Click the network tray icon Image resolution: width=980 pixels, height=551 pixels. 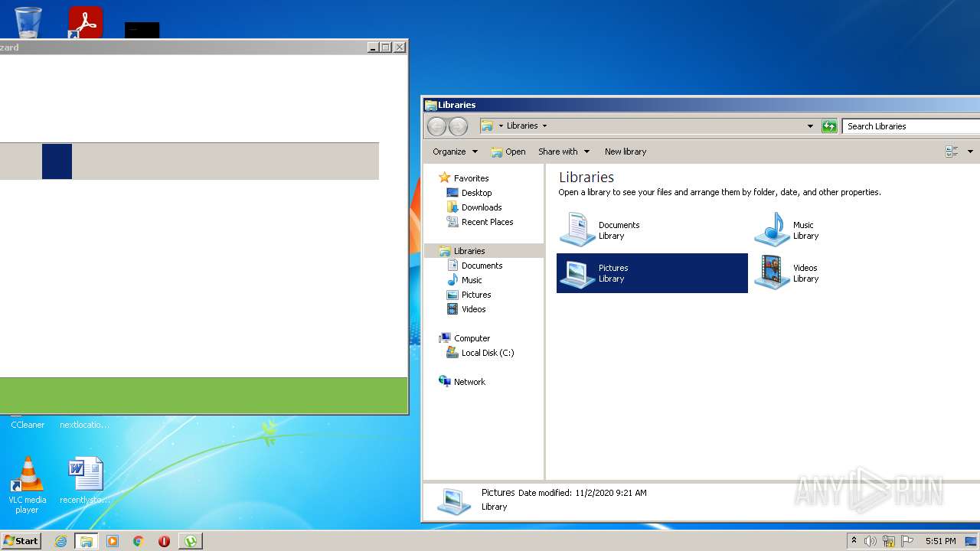[889, 541]
